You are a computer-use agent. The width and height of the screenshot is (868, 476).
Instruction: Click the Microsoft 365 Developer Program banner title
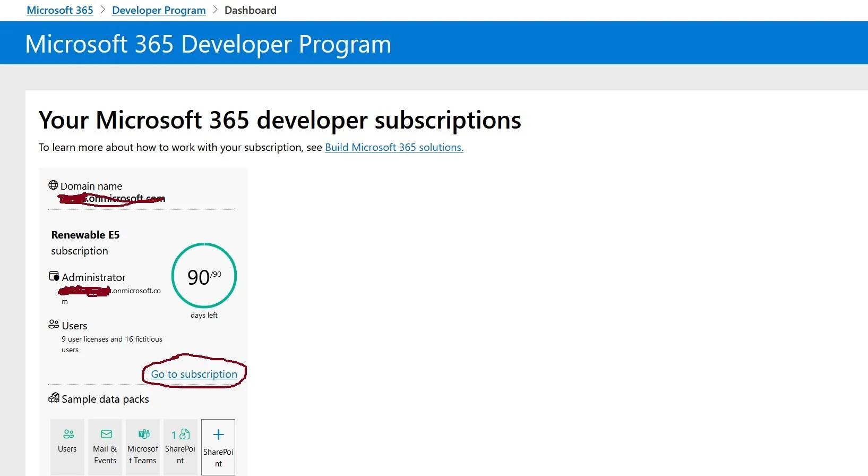(208, 44)
